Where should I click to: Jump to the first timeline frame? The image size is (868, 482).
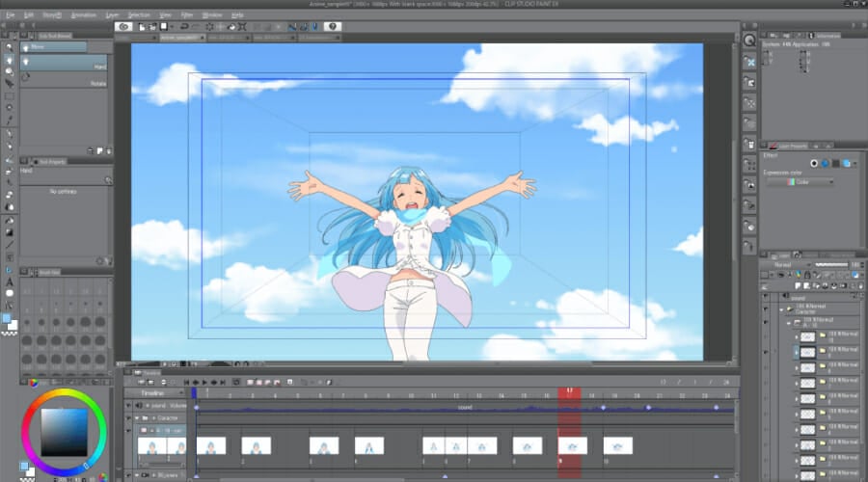click(x=186, y=382)
